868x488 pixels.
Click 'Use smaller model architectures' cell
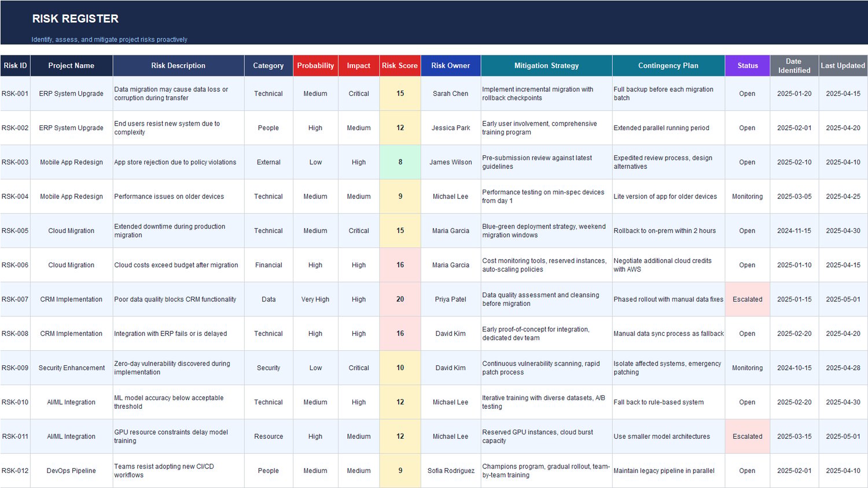pyautogui.click(x=668, y=437)
